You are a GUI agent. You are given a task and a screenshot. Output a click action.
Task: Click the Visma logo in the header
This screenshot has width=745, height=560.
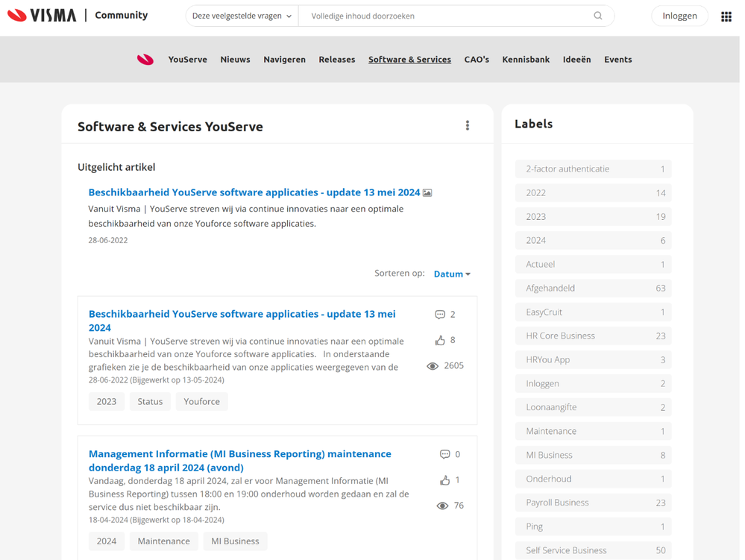click(42, 15)
